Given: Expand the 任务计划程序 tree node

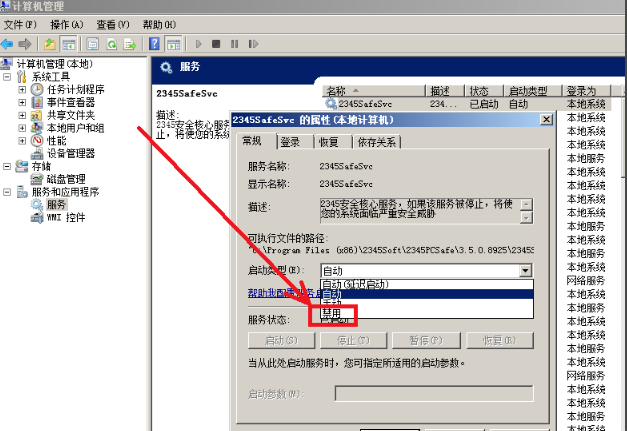Looking at the screenshot, I should pyautogui.click(x=22, y=89).
